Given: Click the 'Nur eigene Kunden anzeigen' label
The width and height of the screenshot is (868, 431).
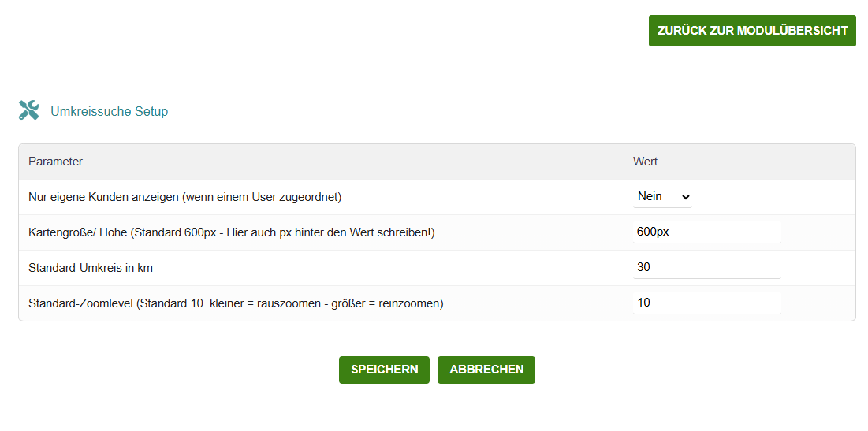Looking at the screenshot, I should click(103, 197).
